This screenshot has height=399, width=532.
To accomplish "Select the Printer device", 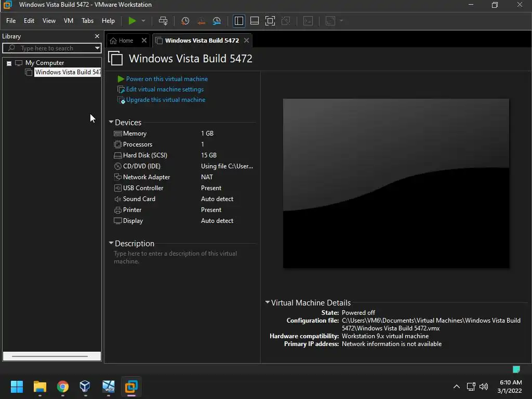I will pos(183,210).
